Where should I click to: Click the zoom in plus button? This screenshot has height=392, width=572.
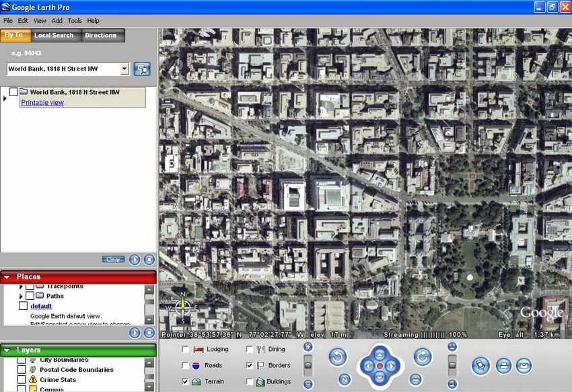[x=308, y=347]
